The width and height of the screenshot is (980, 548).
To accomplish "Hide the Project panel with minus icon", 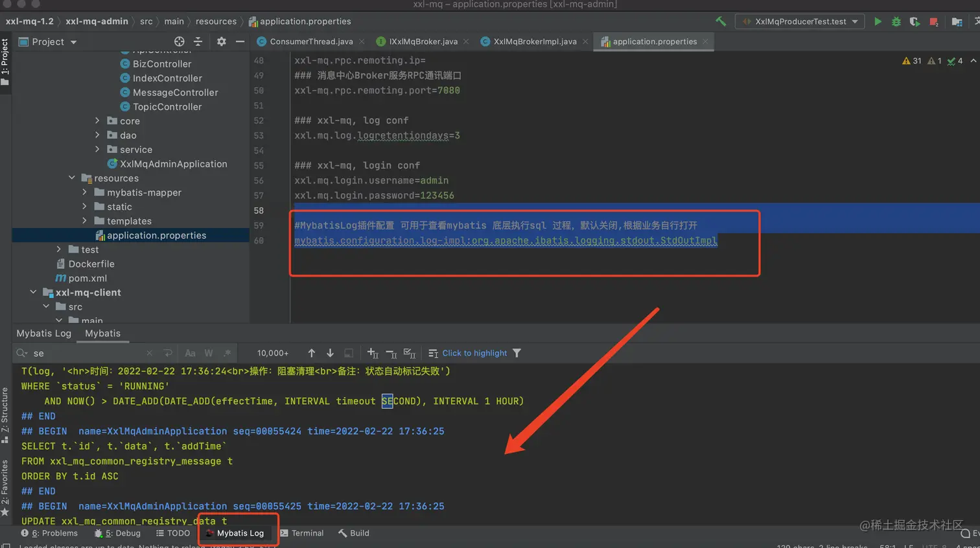I will click(x=240, y=41).
